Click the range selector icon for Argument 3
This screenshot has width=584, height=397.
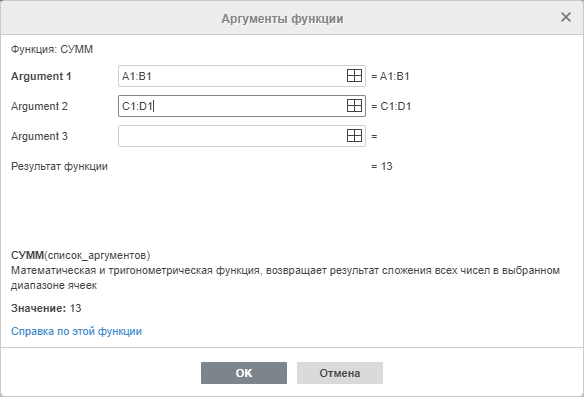pos(354,136)
